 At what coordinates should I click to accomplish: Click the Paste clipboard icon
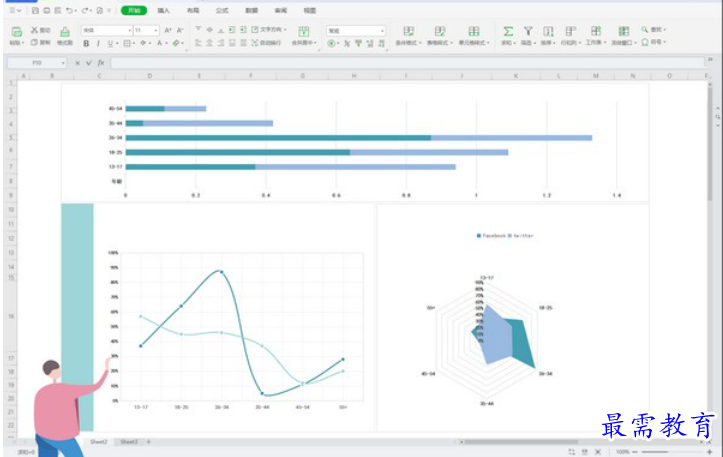[17, 31]
